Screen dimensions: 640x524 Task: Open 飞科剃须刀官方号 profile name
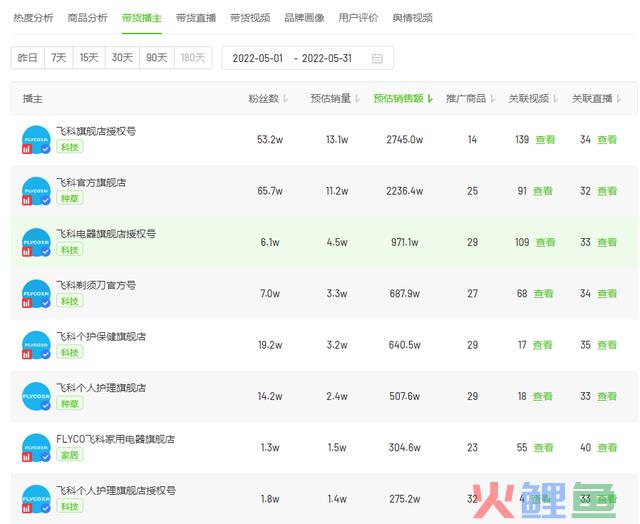[96, 285]
